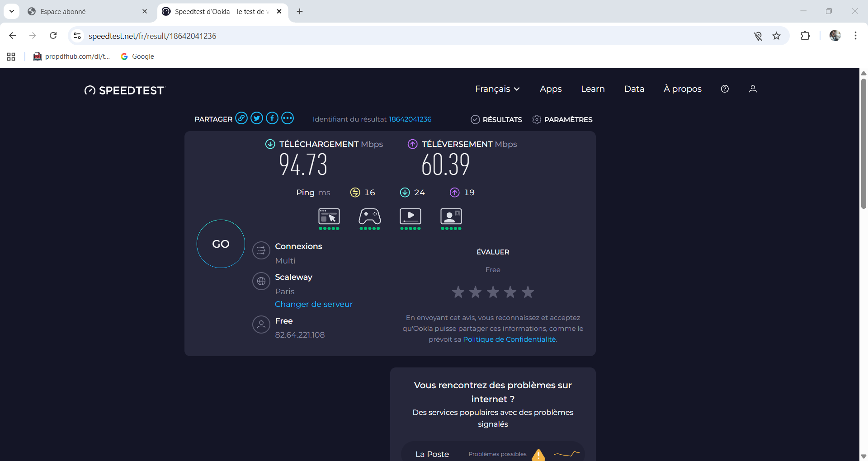Image resolution: width=868 pixels, height=461 pixels.
Task: Go back to the previous page
Action: 13,36
